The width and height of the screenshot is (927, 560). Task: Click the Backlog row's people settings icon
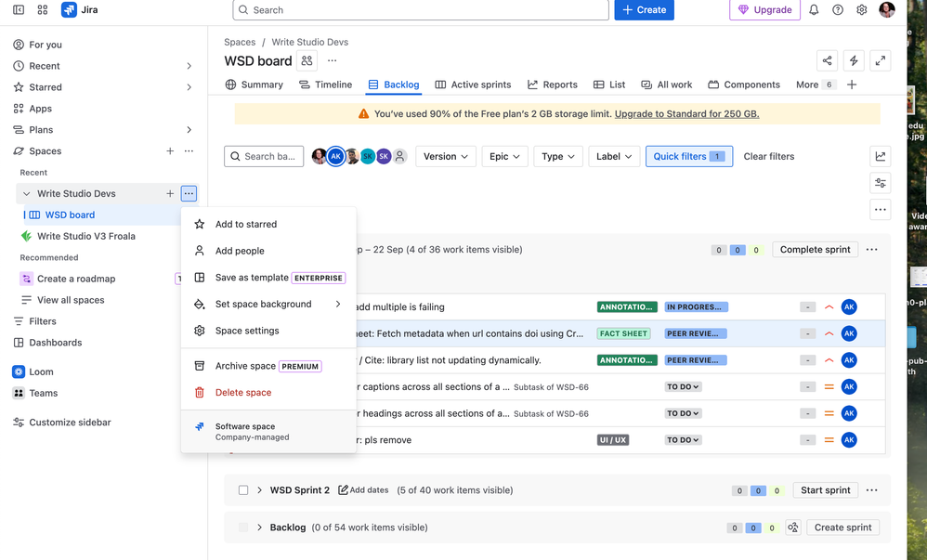(x=793, y=527)
